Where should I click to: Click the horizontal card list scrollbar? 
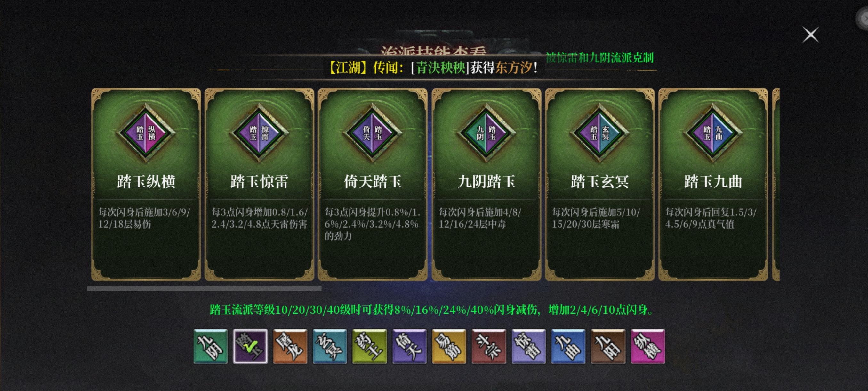coord(204,288)
